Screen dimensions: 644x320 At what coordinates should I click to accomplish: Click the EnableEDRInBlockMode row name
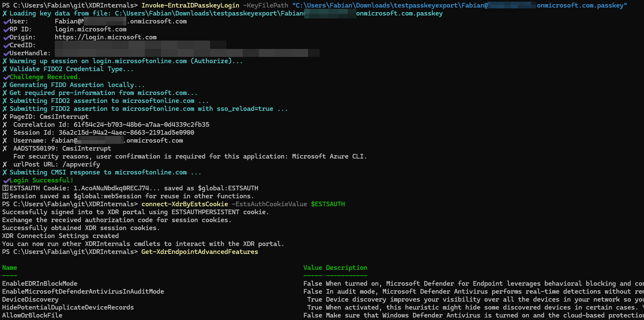[40, 284]
